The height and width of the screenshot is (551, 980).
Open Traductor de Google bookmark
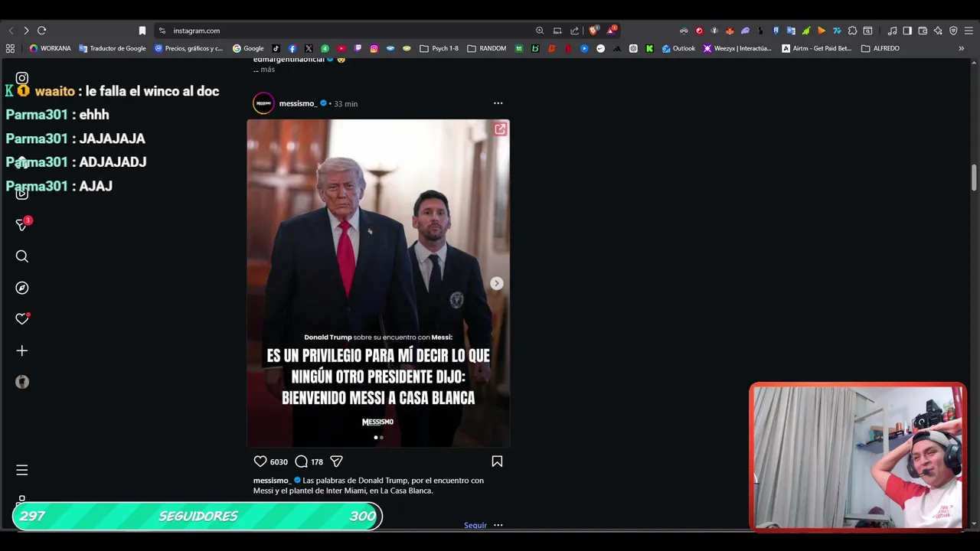[113, 48]
